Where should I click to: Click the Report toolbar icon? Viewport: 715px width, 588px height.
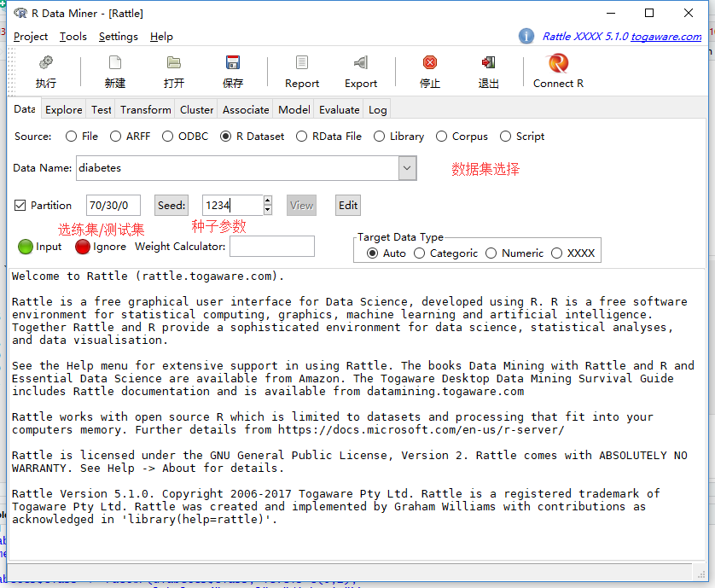pyautogui.click(x=302, y=62)
